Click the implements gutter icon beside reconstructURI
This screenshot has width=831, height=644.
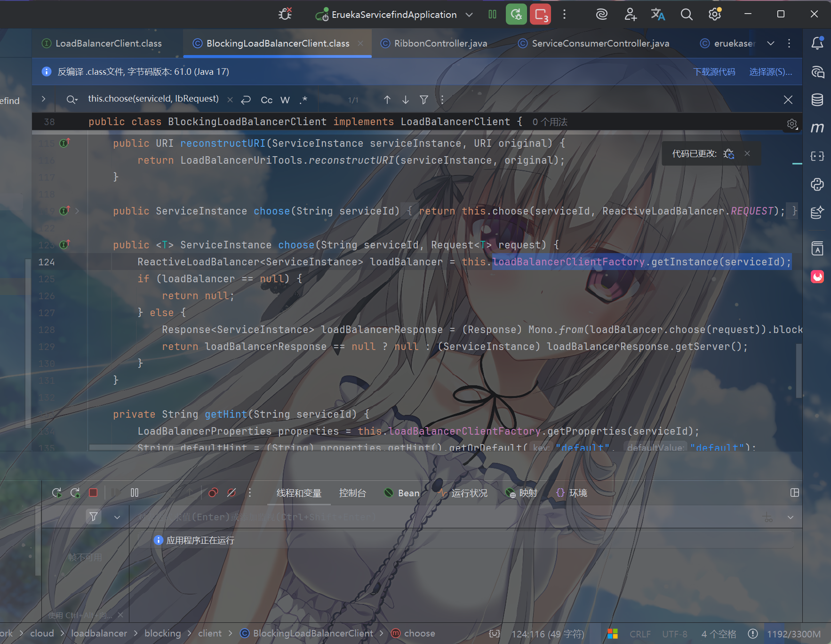(x=65, y=143)
